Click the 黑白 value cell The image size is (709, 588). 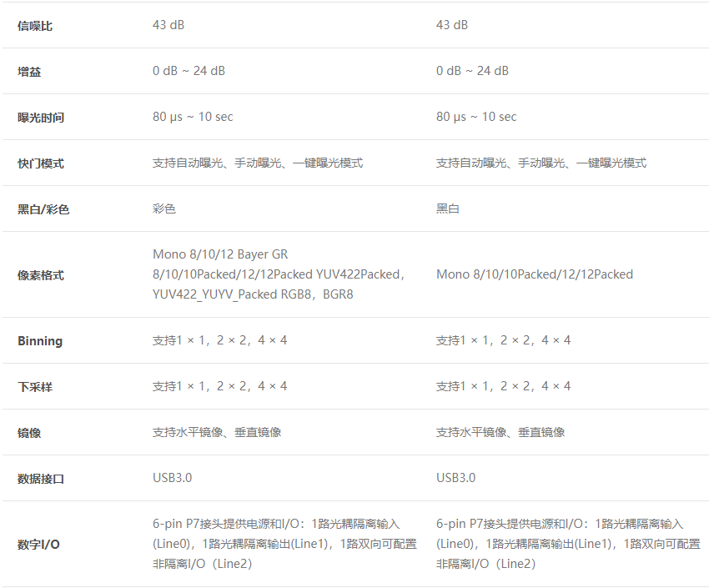coord(448,209)
